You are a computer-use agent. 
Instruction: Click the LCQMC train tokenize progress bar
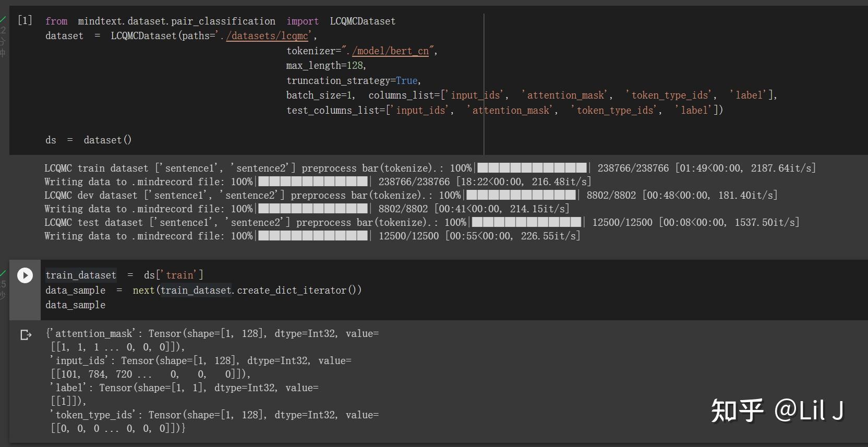coord(532,168)
